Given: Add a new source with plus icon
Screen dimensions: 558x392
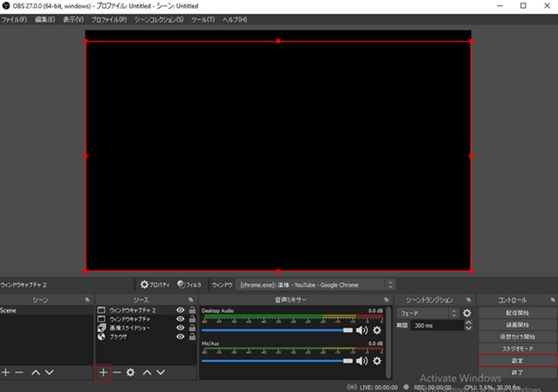Looking at the screenshot, I should (103, 372).
